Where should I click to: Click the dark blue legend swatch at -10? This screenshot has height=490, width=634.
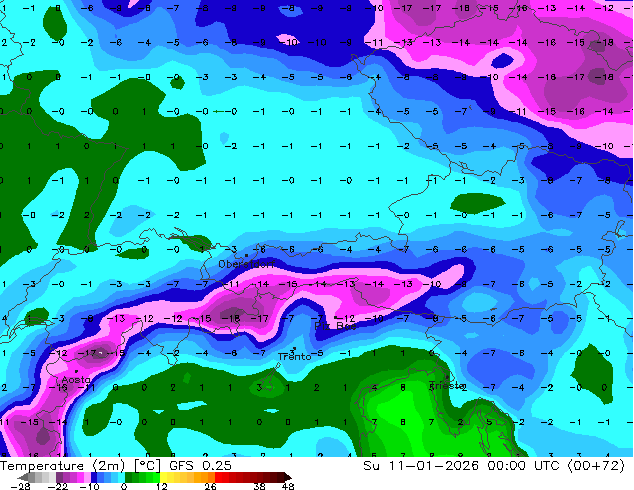[x=94, y=477]
